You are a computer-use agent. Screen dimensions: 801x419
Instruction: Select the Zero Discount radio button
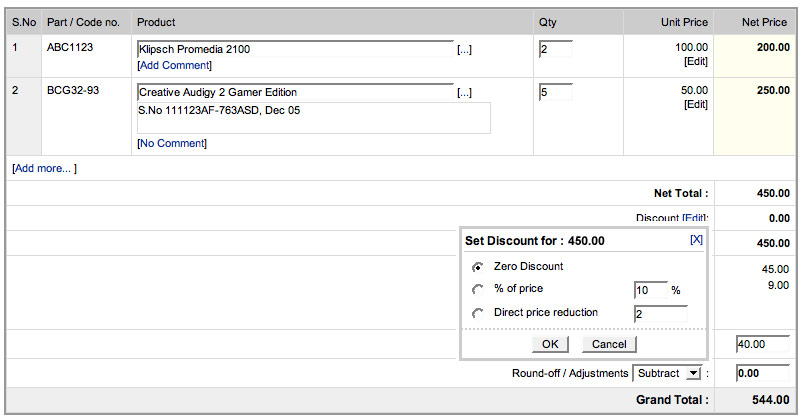(x=478, y=267)
